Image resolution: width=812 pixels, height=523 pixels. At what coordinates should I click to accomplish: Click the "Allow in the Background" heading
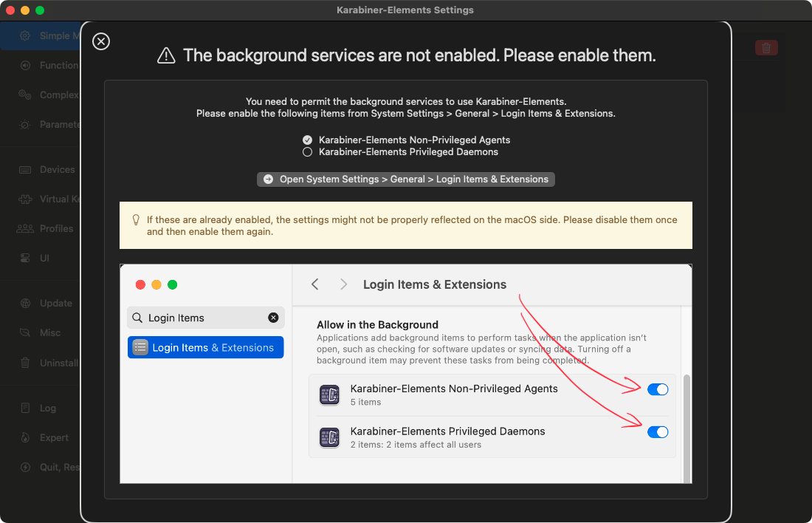377,325
